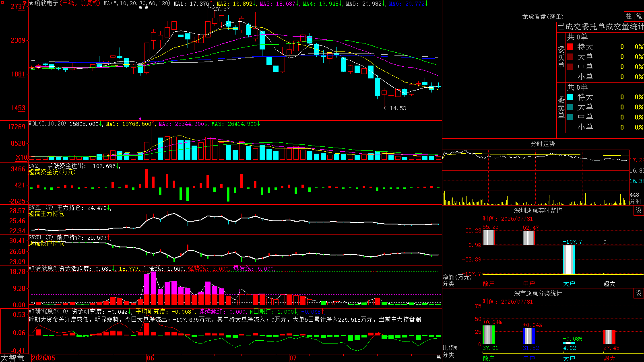Click the 超赢散户持仓 label

pos(46,243)
